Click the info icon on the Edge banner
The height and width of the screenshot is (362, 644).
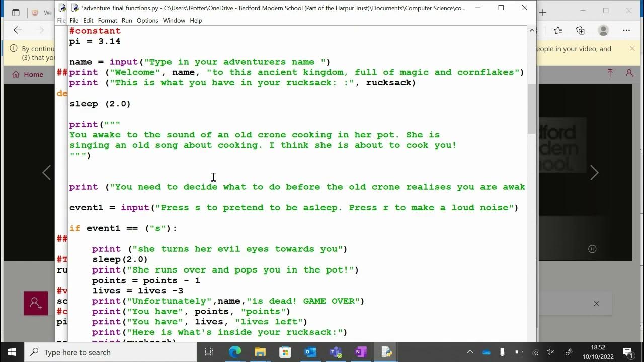click(14, 49)
